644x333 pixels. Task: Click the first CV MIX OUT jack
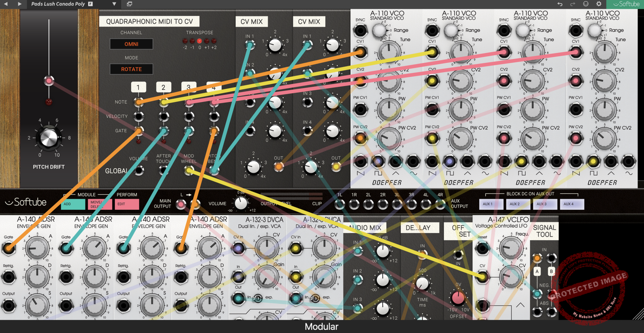point(279,166)
